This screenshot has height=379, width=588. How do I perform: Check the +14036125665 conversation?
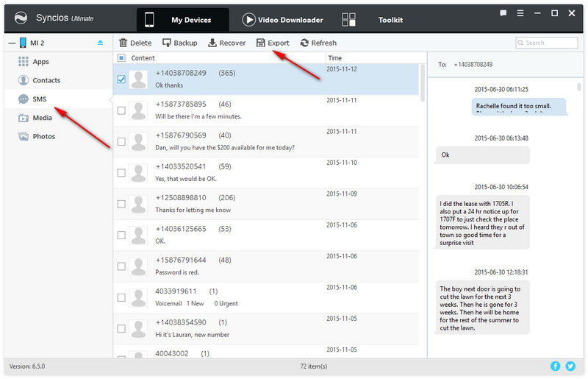[x=121, y=235]
